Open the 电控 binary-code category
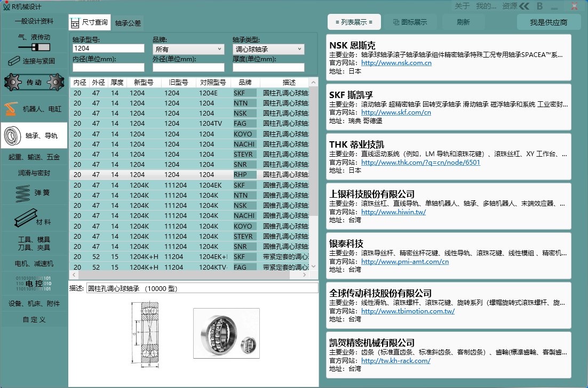This screenshot has width=588, height=388. 34,284
